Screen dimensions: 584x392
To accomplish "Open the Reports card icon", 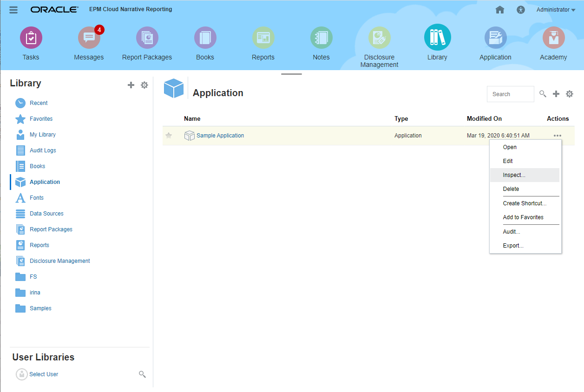I will pyautogui.click(x=263, y=38).
